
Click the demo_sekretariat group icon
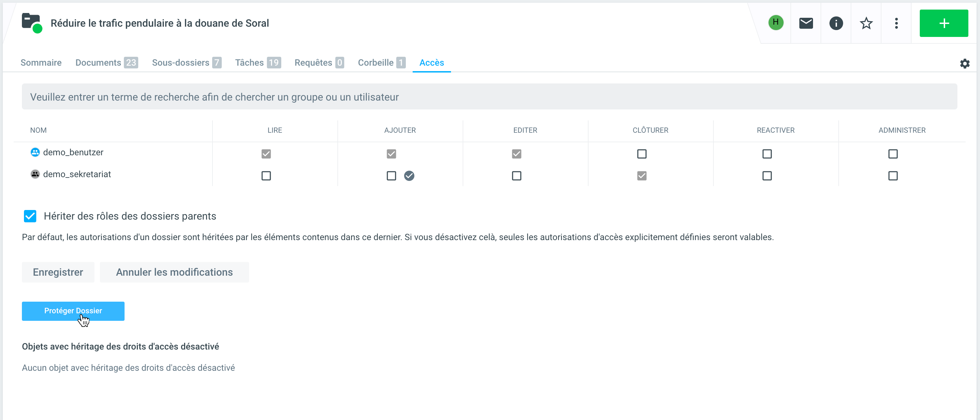(35, 174)
